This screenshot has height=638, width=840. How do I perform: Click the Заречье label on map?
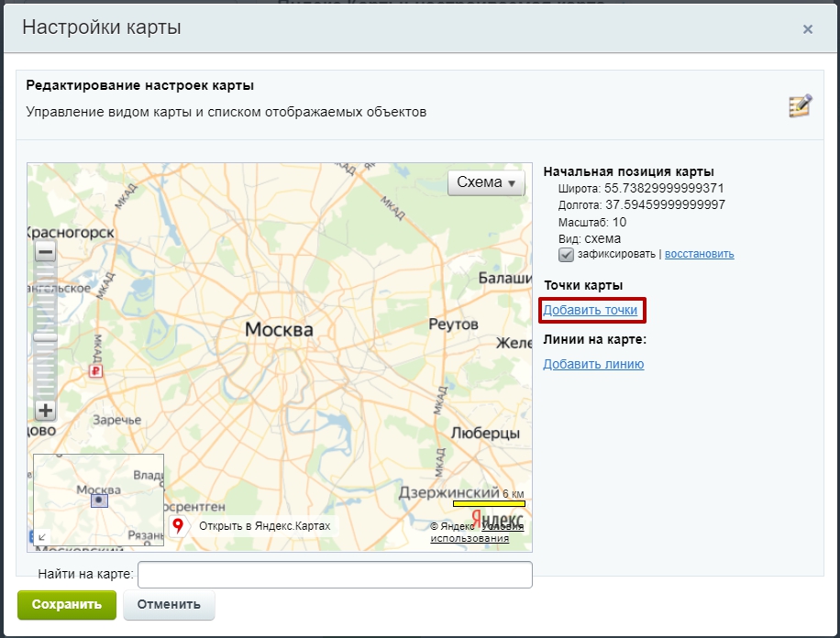pyautogui.click(x=117, y=420)
